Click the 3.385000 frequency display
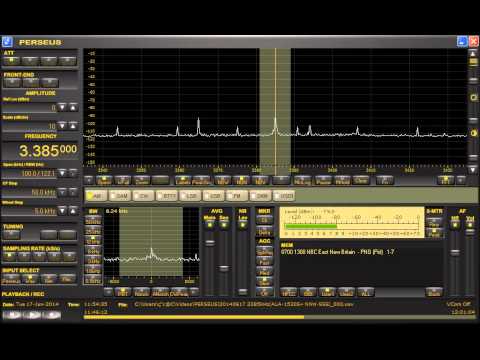Viewport: 480px width, 360px height. [48, 151]
